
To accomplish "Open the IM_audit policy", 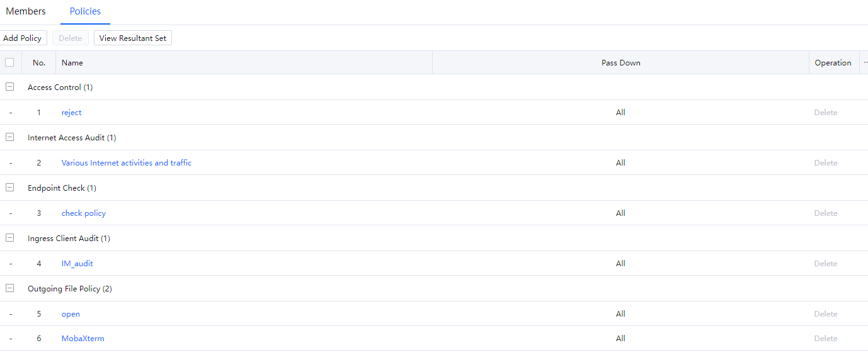I will tap(77, 264).
